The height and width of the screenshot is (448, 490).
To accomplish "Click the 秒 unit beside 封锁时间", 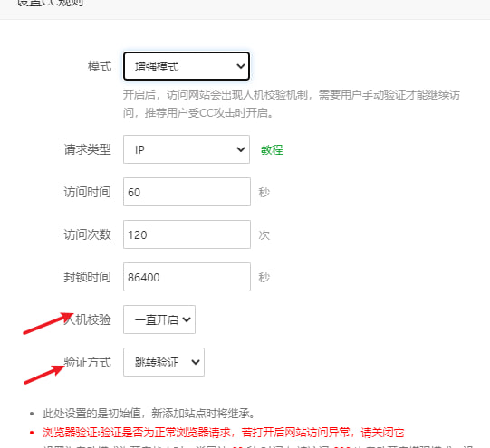I will point(264,277).
